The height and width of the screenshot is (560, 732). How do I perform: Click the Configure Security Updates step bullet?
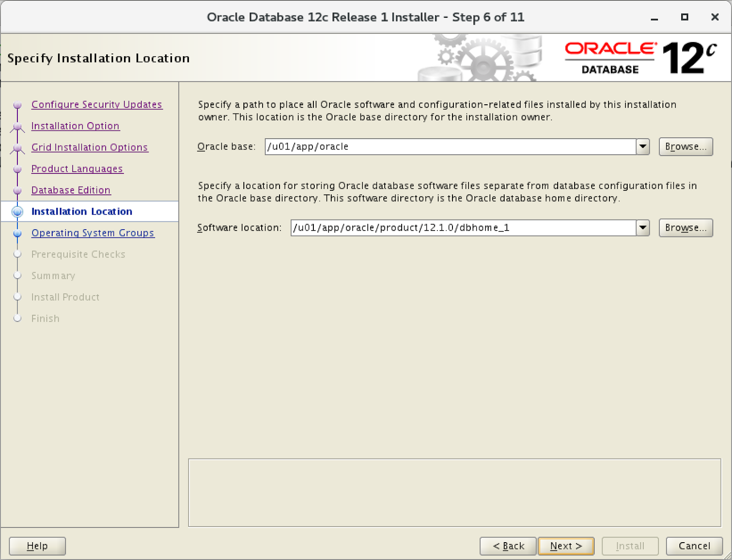(x=17, y=105)
